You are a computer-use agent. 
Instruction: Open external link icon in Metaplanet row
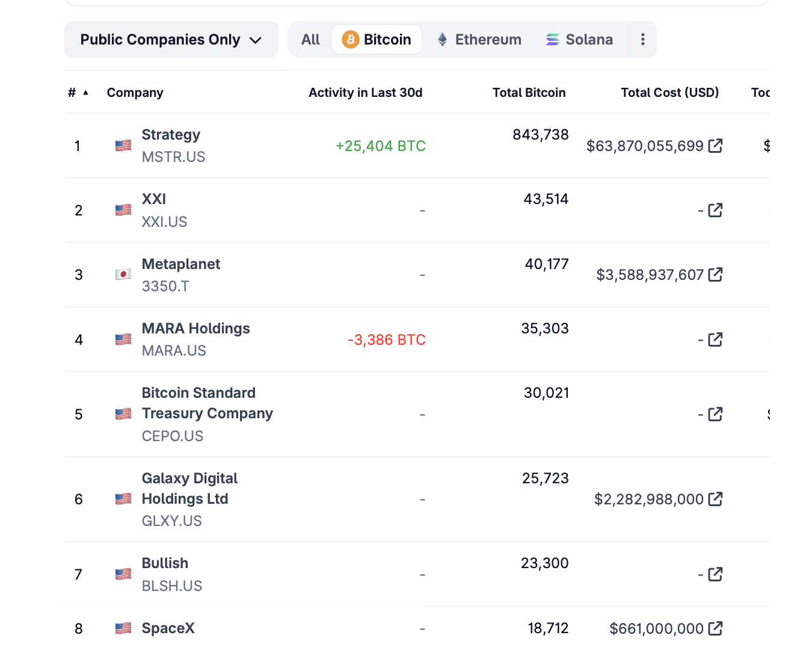coord(715,274)
